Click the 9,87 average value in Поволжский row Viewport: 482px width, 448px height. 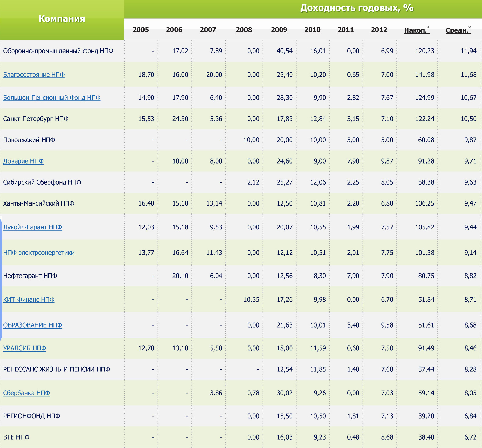tap(470, 140)
